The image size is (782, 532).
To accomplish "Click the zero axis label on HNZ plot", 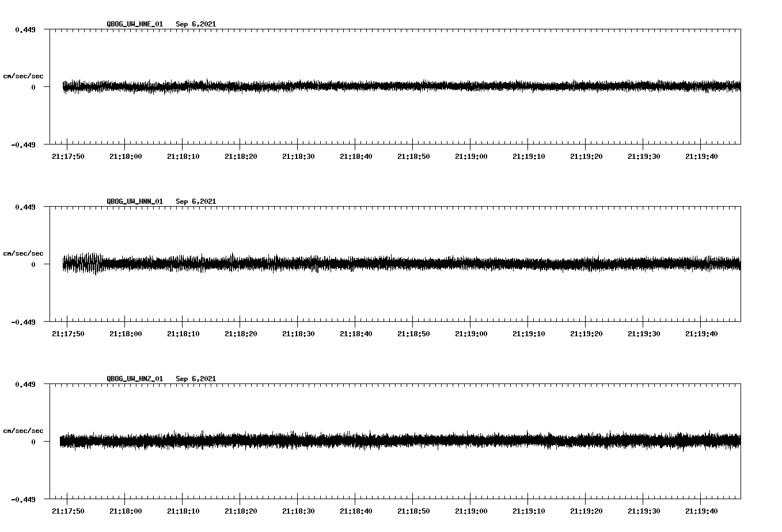I will tap(33, 442).
